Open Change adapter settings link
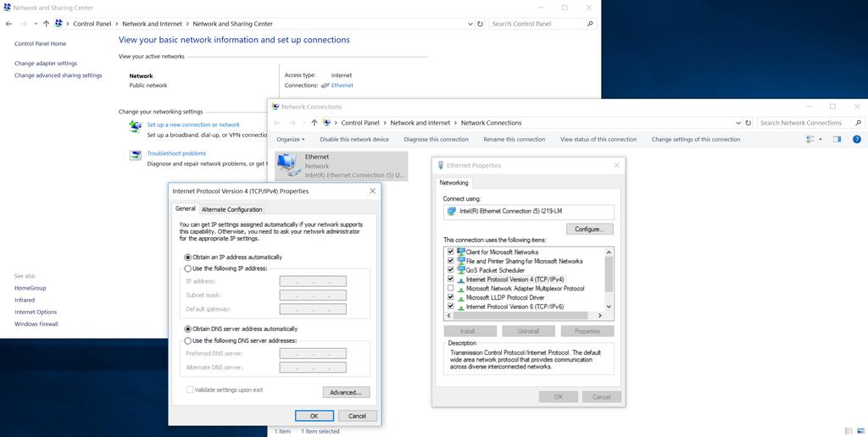The image size is (868, 437). pos(46,64)
